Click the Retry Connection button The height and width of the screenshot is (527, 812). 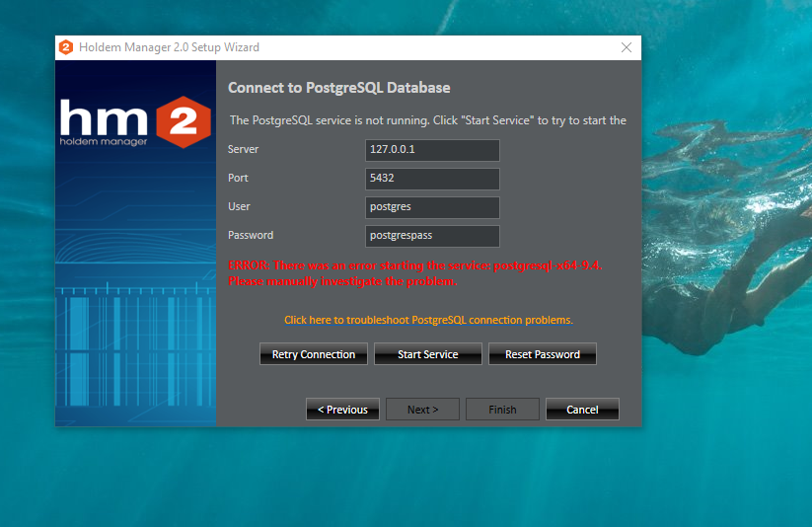[314, 354]
